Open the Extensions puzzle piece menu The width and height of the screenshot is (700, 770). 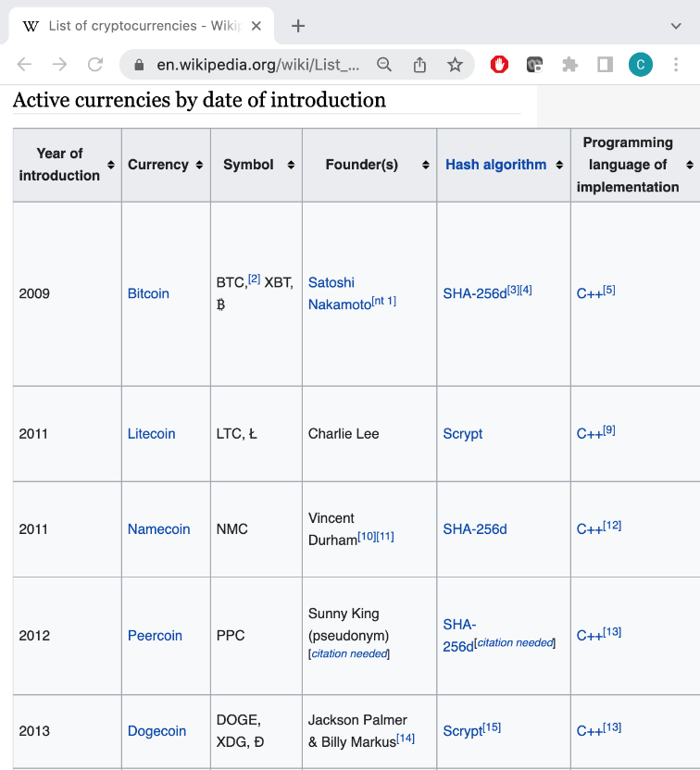(x=569, y=65)
